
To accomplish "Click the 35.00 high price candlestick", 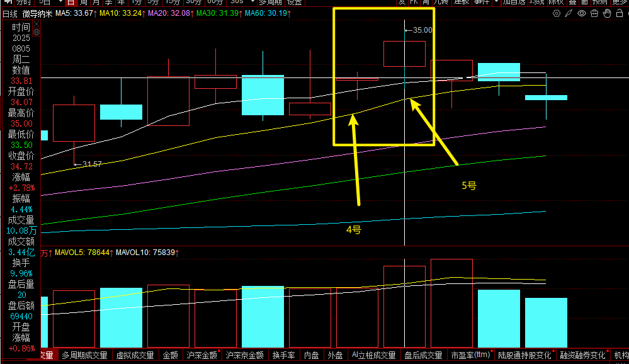I will (404, 54).
